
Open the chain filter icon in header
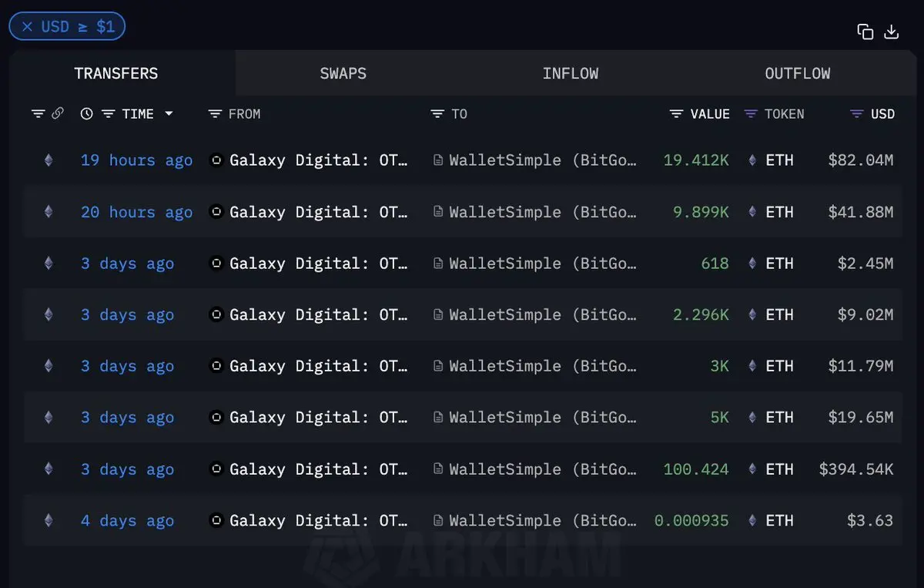pyautogui.click(x=38, y=114)
